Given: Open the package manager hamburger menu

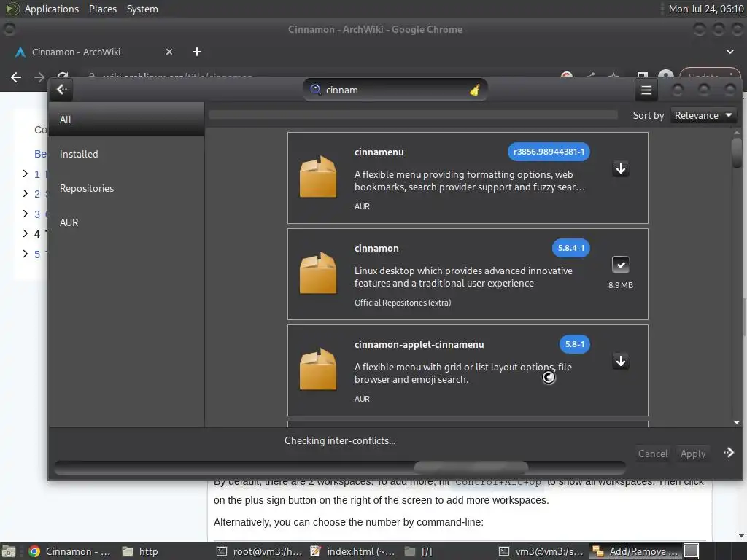Looking at the screenshot, I should (x=646, y=90).
